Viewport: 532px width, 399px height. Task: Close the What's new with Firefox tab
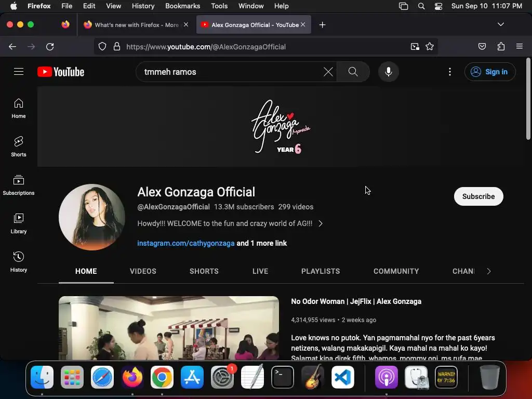pyautogui.click(x=186, y=24)
